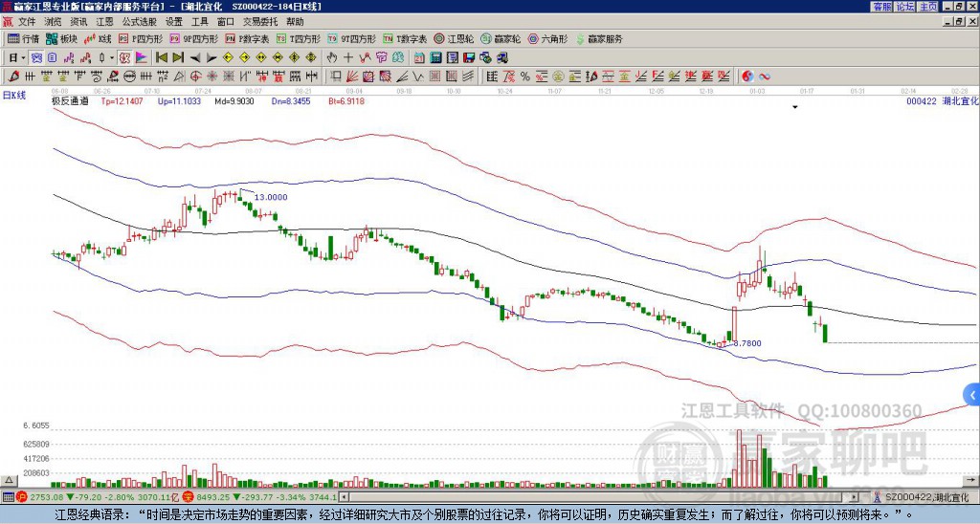Open the T四方形 tool
Image resolution: width=980 pixels, height=524 pixels.
tap(299, 38)
